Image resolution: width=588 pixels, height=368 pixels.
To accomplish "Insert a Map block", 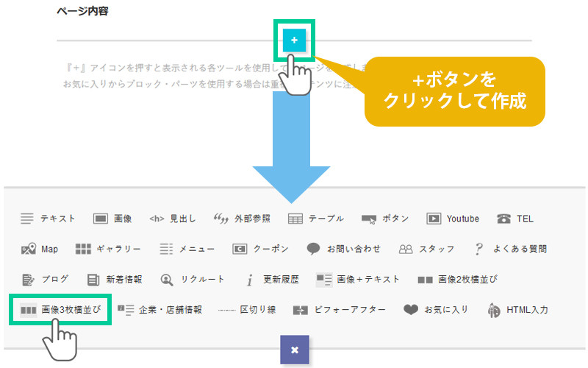I will (x=40, y=249).
